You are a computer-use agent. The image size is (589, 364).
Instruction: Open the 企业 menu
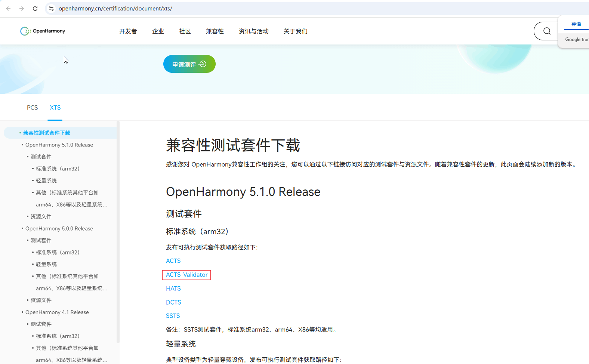158,31
